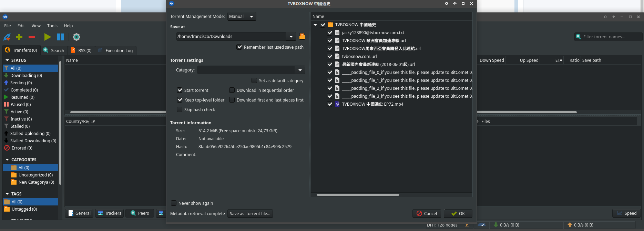Click the Paused status filter icon
This screenshot has height=231, width=644.
6,104
